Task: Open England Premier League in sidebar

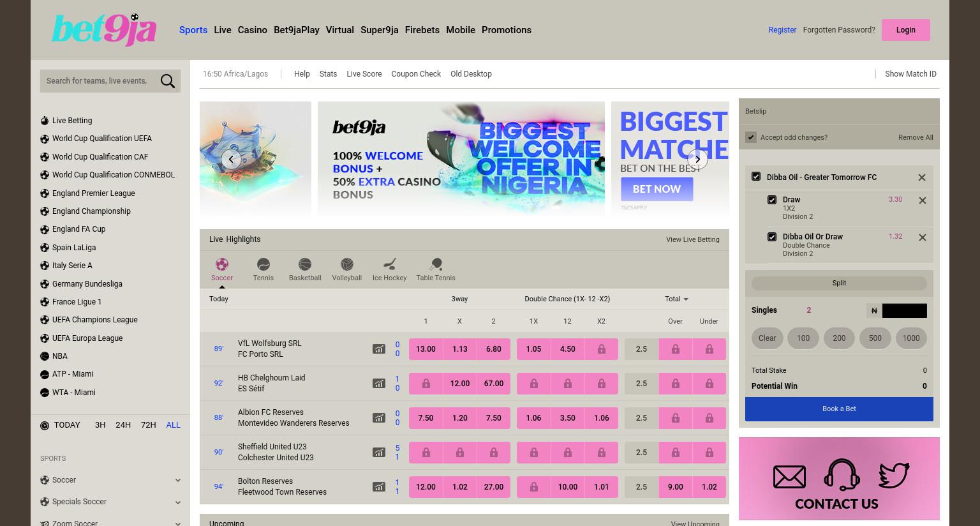Action: 93,193
